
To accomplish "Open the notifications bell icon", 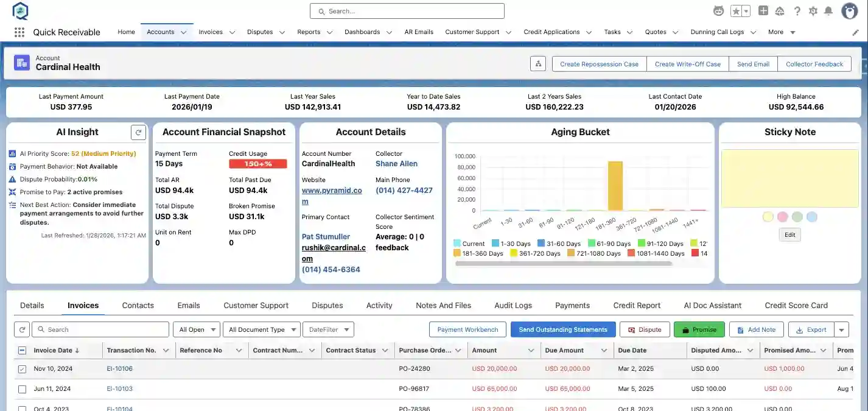I will pyautogui.click(x=828, y=11).
